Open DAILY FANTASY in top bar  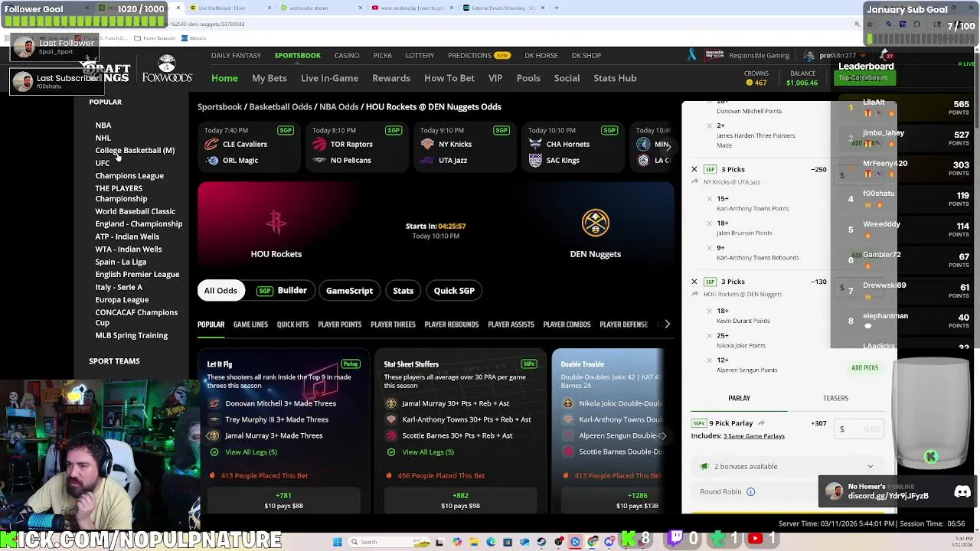pyautogui.click(x=236, y=55)
